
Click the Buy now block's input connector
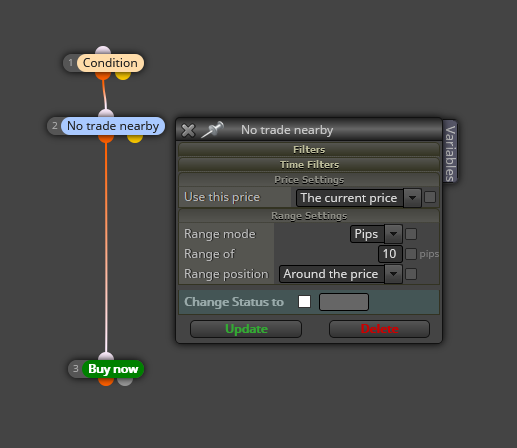(x=106, y=357)
